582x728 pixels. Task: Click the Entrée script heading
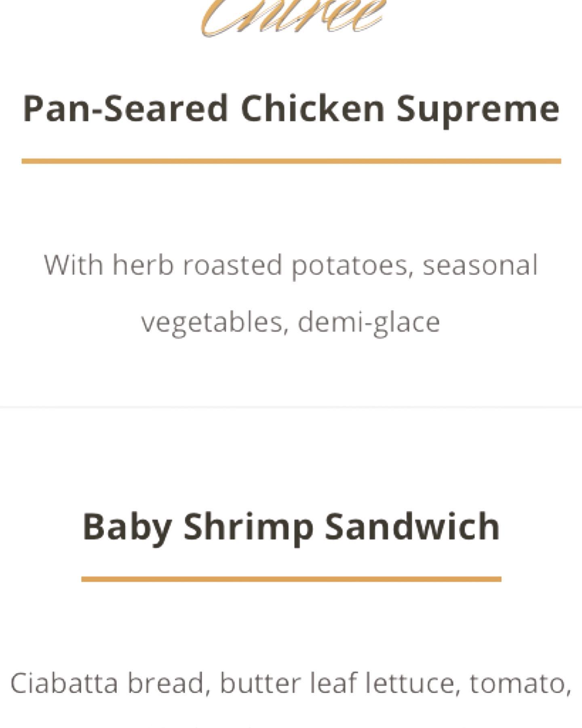pos(292,18)
